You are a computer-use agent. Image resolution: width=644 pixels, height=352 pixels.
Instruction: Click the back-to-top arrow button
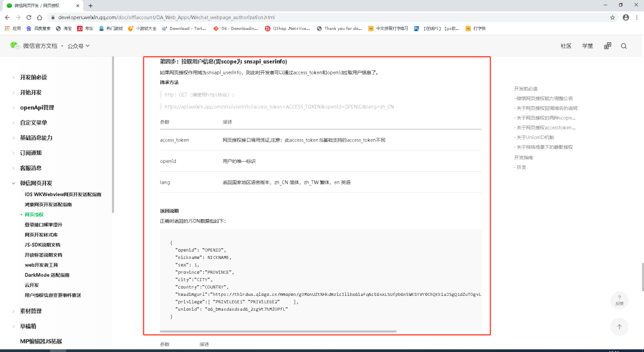pyautogui.click(x=619, y=326)
